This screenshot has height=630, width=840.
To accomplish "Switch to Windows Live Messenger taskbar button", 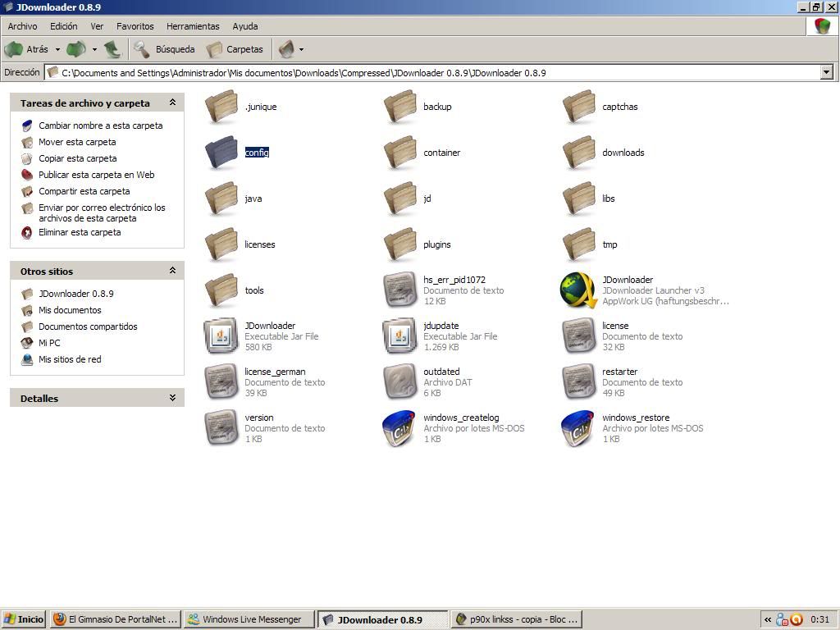I will 249,619.
